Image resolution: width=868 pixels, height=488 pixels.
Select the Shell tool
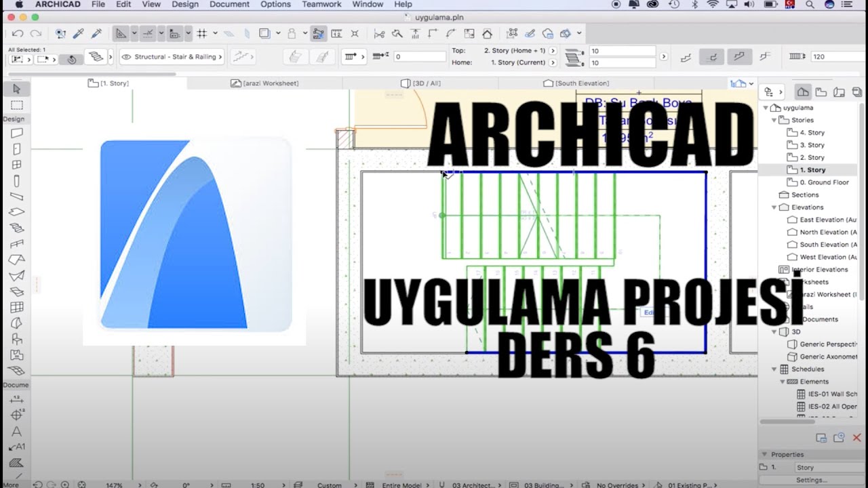[17, 275]
